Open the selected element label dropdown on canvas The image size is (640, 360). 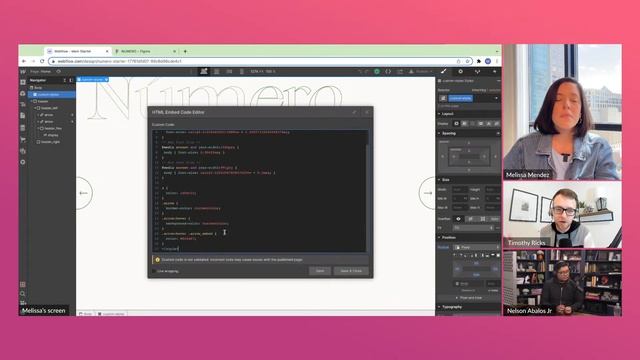pyautogui.click(x=106, y=80)
